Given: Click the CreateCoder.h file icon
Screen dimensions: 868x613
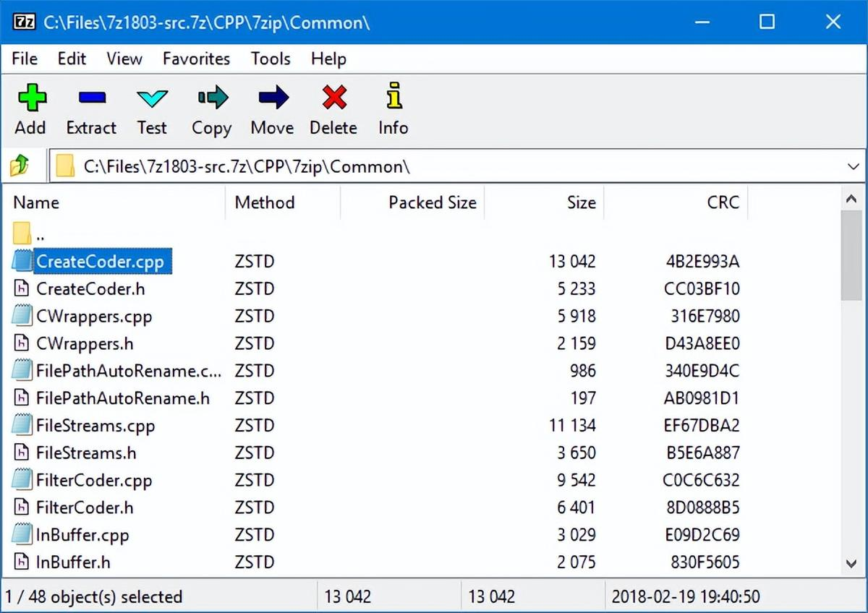Looking at the screenshot, I should [x=22, y=288].
